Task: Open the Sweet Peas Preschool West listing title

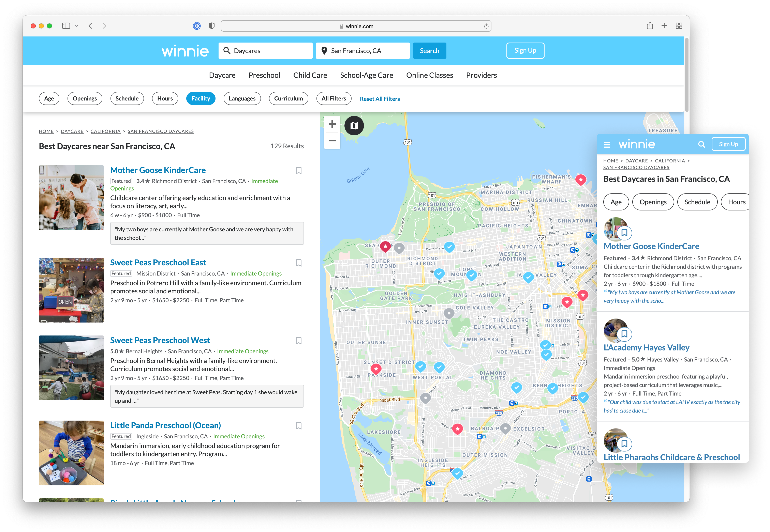Action: tap(160, 340)
